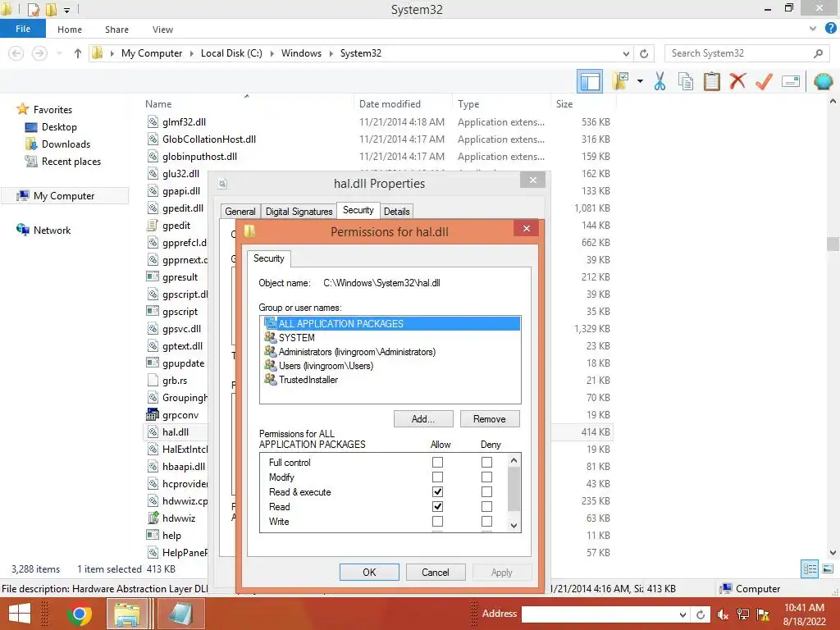Launch Google Chrome from taskbar
The width and height of the screenshot is (840, 630).
(79, 614)
